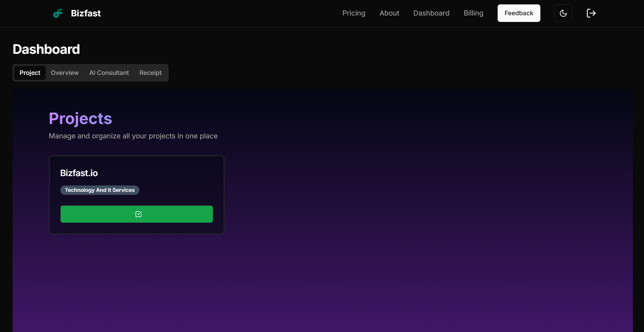Click the purple Projects heading

pyautogui.click(x=80, y=118)
